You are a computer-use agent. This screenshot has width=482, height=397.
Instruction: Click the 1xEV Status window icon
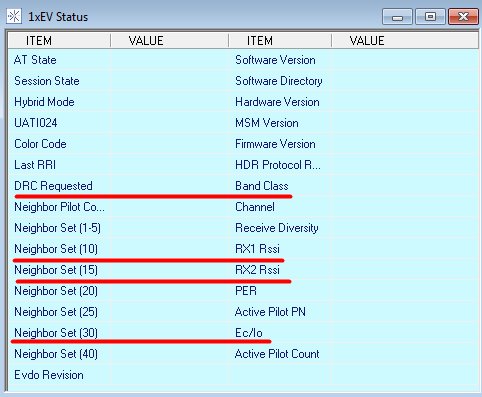point(14,16)
